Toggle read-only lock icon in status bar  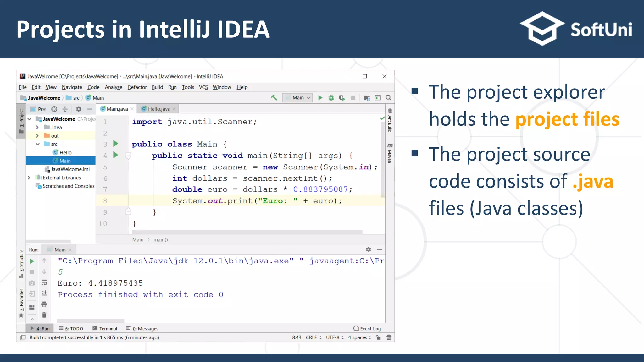point(378,337)
